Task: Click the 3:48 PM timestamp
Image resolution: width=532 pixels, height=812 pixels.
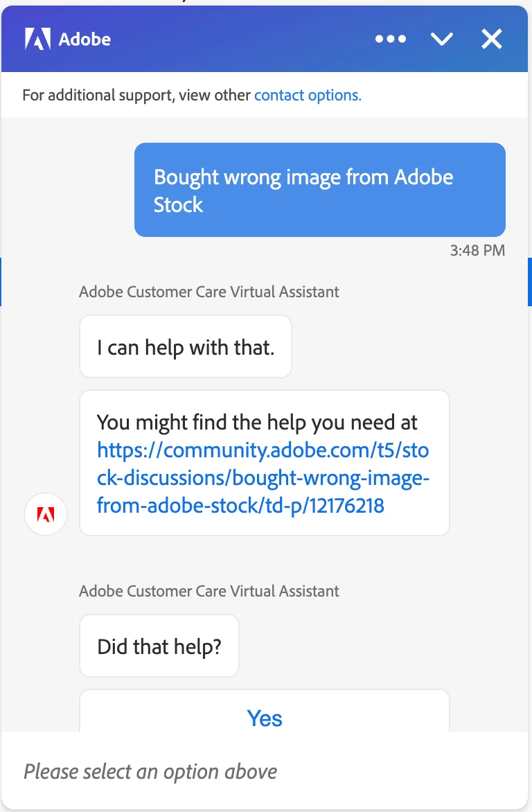Action: [x=477, y=251]
